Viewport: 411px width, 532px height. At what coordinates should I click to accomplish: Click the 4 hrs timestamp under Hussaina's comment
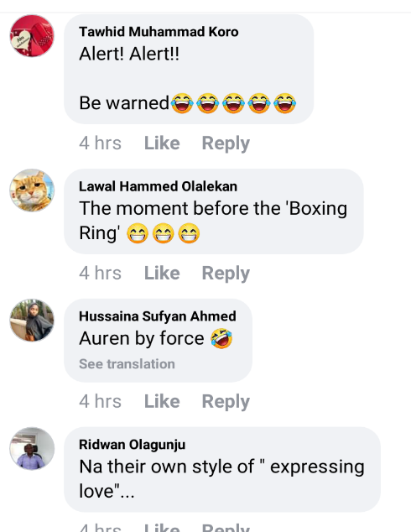[100, 401]
